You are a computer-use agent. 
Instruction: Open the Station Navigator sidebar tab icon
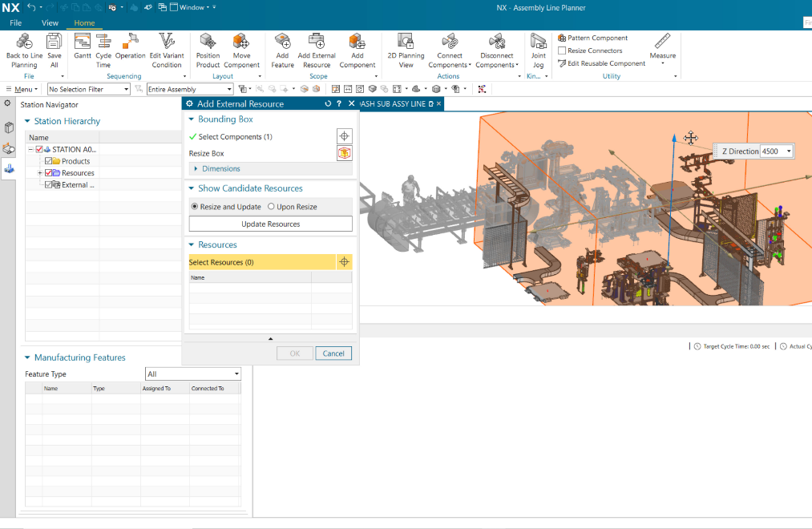tap(9, 169)
